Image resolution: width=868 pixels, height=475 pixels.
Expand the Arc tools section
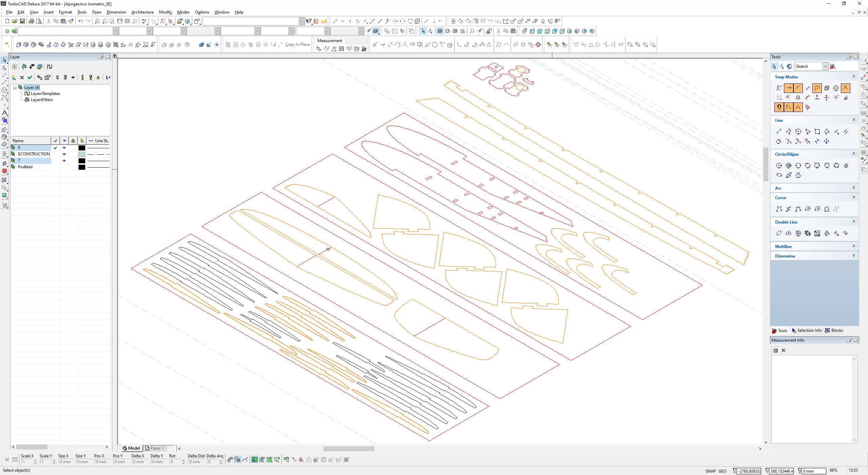coord(854,188)
